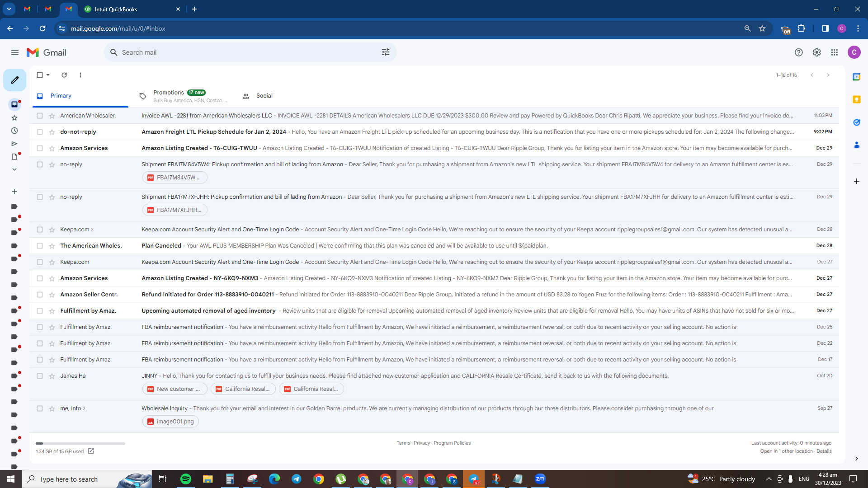Image resolution: width=868 pixels, height=488 pixels.
Task: Click the Windows taskbar search box
Action: coord(87,479)
